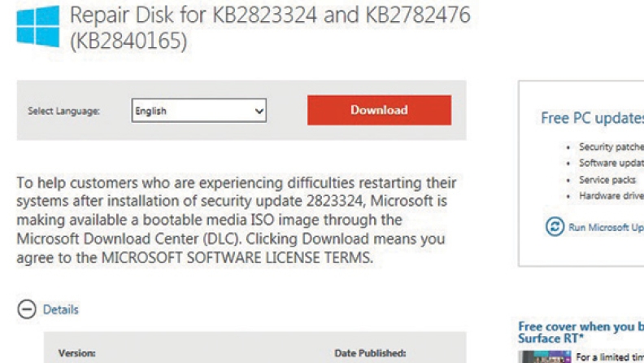
Task: Click the Version label in details table
Action: tap(76, 353)
